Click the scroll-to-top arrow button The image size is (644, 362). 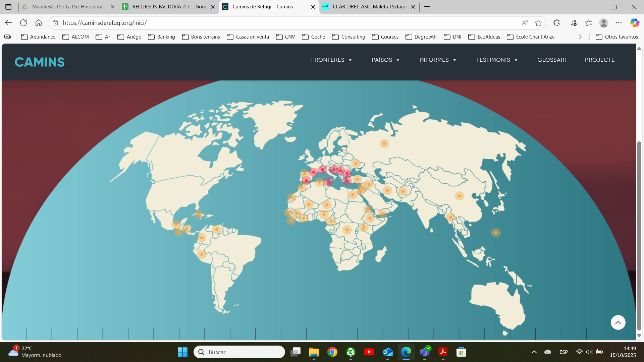pyautogui.click(x=618, y=322)
